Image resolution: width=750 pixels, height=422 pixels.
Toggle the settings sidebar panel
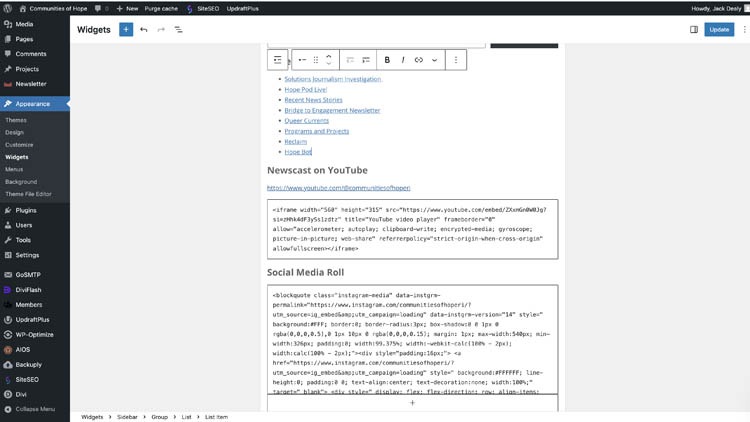click(x=694, y=30)
